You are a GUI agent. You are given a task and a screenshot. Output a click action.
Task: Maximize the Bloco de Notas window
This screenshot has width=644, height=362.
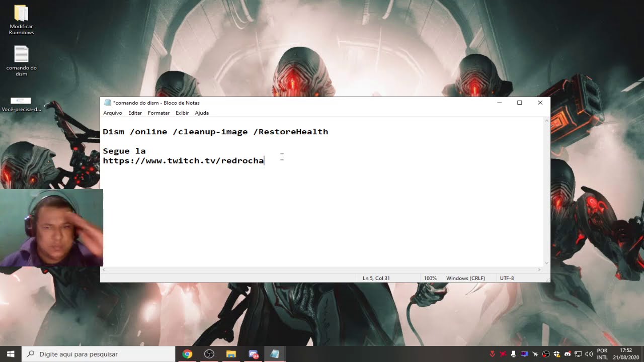click(x=520, y=103)
